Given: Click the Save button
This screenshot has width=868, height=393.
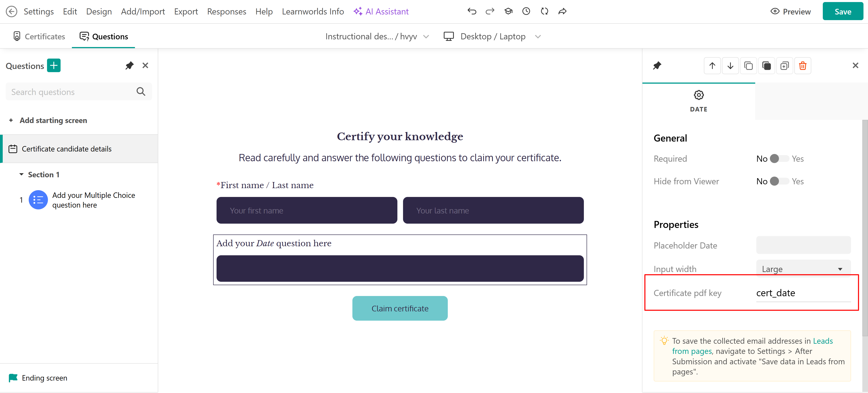Looking at the screenshot, I should [x=842, y=12].
